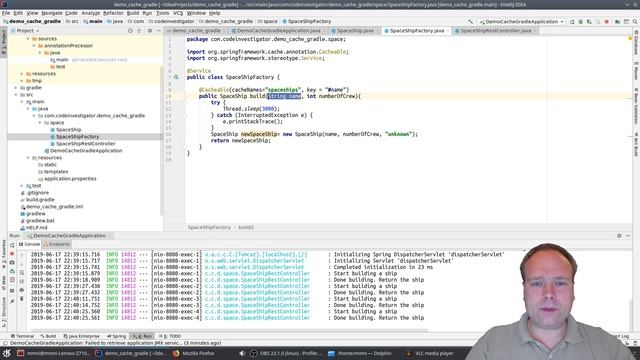The width and height of the screenshot is (640, 360).
Task: Click the build hammer icon in toolbar
Action: [x=471, y=22]
